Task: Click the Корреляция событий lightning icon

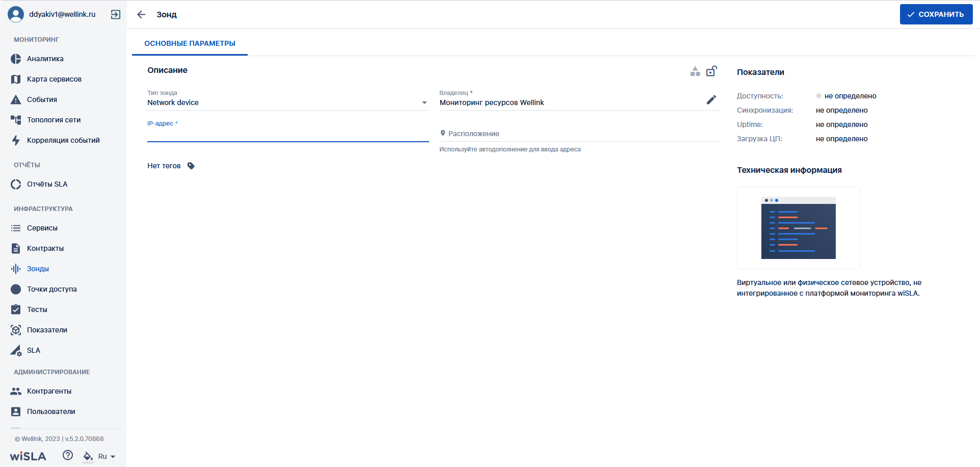Action: 16,140
